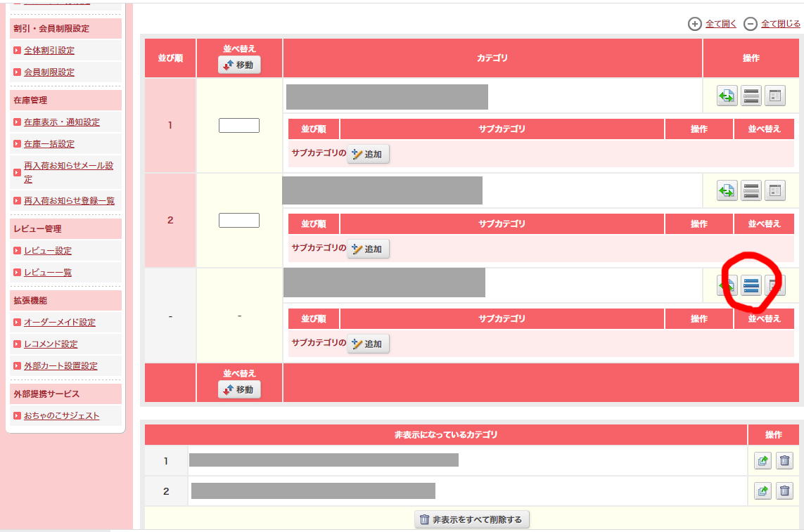The width and height of the screenshot is (804, 532).
Task: Delete hidden category 2 with trash icon
Action: [784, 491]
